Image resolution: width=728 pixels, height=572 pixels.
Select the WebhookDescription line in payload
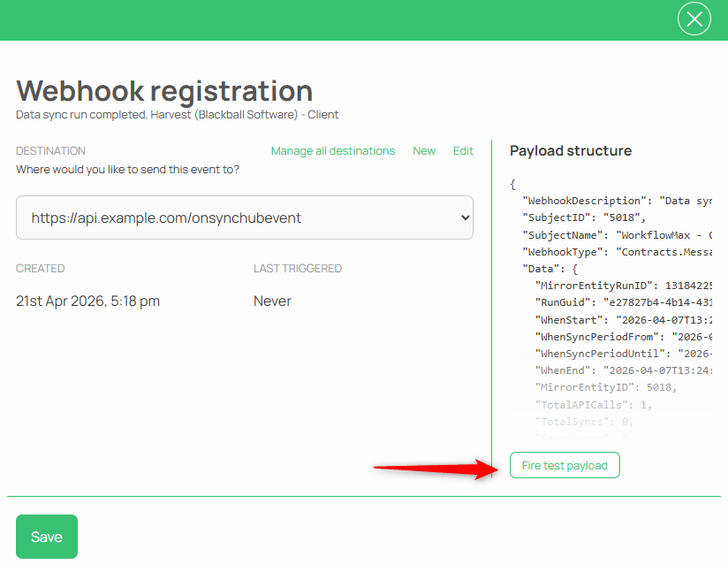[x=617, y=201]
